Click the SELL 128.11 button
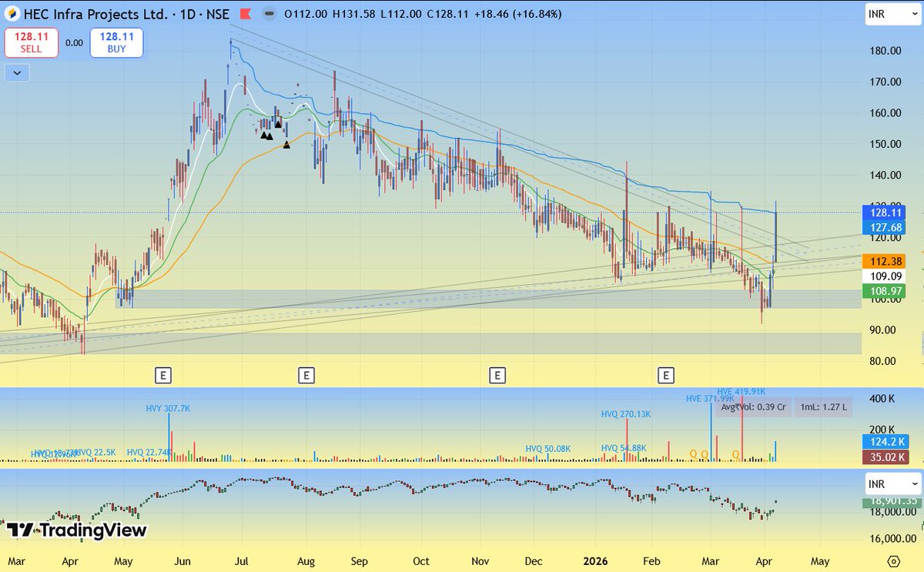The image size is (924, 572). click(31, 43)
